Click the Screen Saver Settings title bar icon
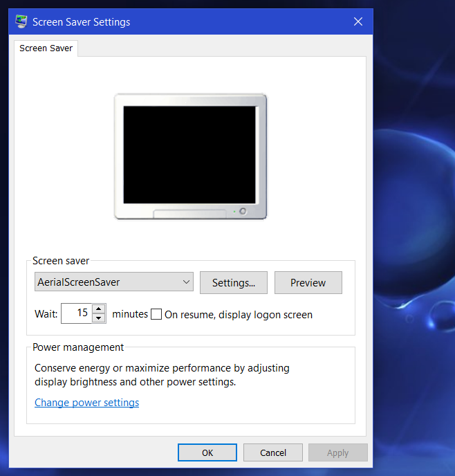 tap(21, 21)
